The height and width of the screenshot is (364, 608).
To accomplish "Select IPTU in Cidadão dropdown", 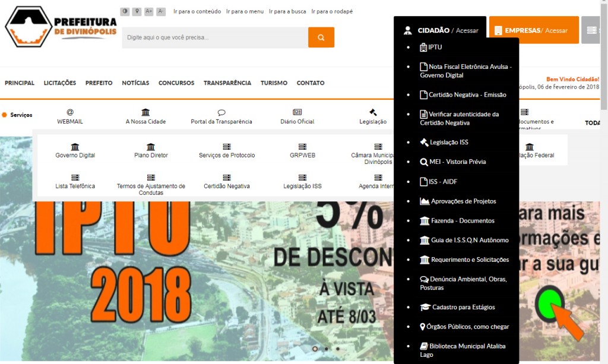I will 431,47.
